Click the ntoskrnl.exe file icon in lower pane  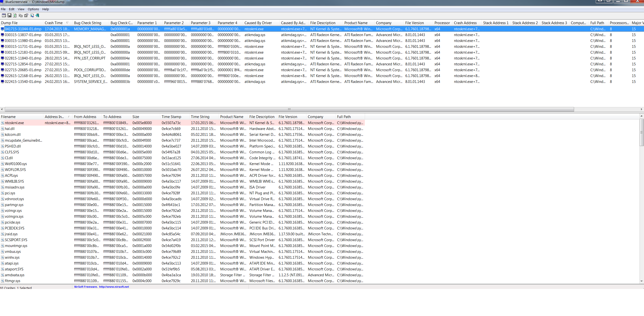tap(2, 123)
